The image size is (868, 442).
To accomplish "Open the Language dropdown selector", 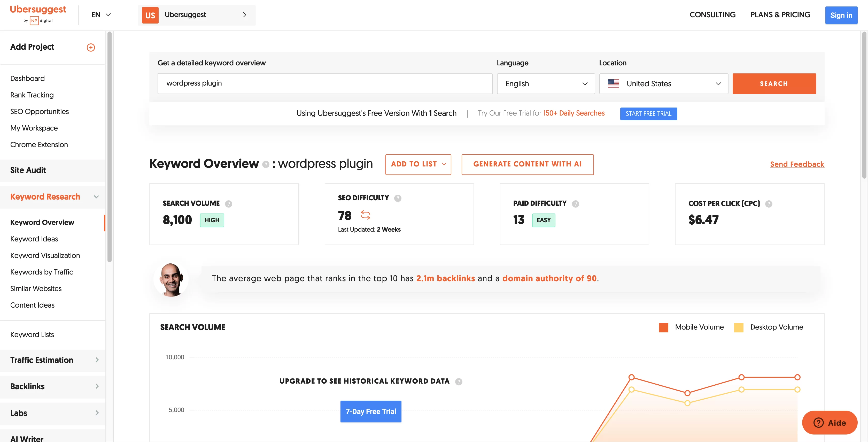I will tap(545, 83).
